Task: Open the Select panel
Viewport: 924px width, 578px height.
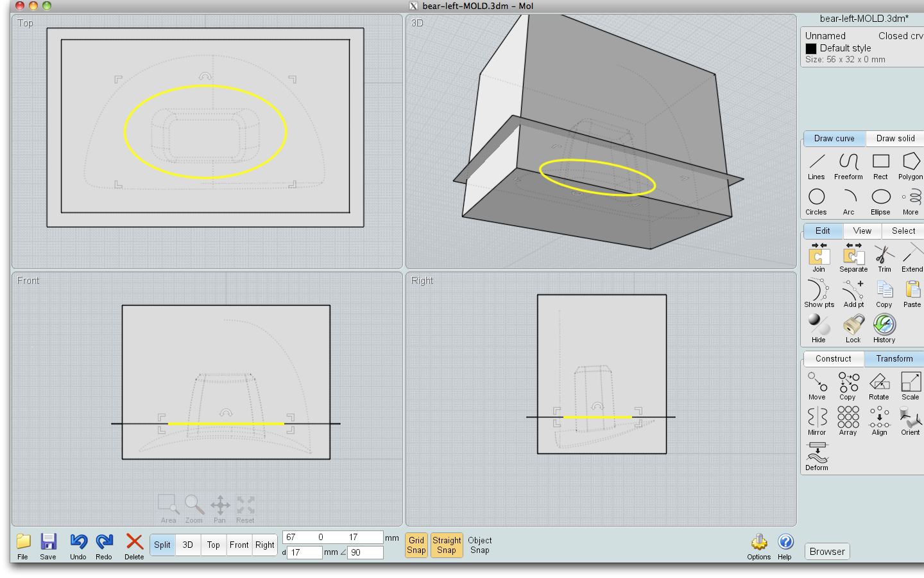Action: coord(902,231)
